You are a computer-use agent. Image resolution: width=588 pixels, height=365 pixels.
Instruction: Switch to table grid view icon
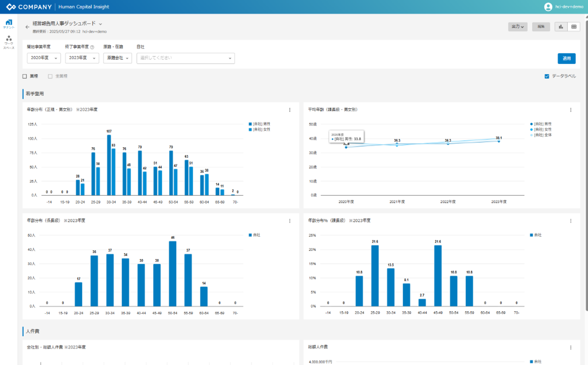(x=574, y=27)
